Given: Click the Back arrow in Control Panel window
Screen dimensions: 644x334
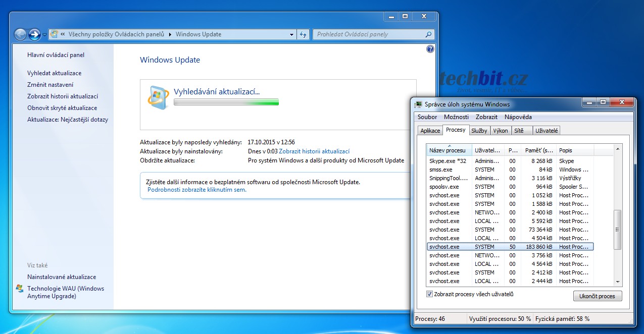Looking at the screenshot, I should pos(21,34).
